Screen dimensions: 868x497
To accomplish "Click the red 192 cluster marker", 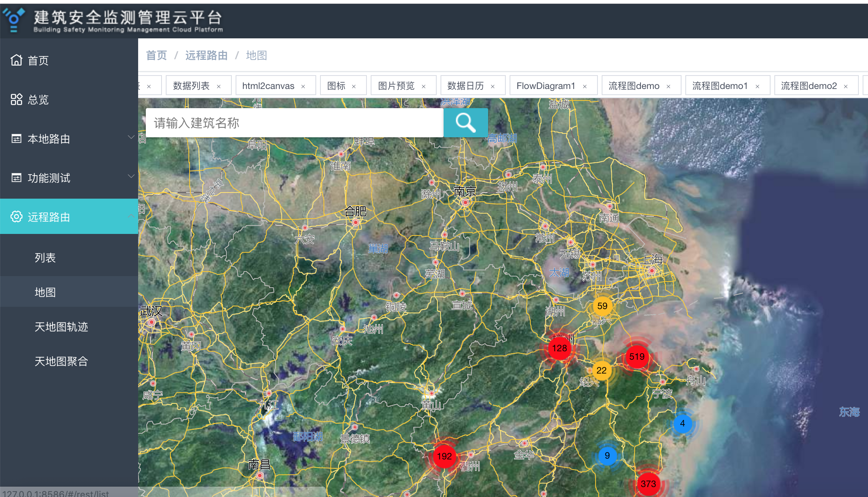I will point(444,456).
